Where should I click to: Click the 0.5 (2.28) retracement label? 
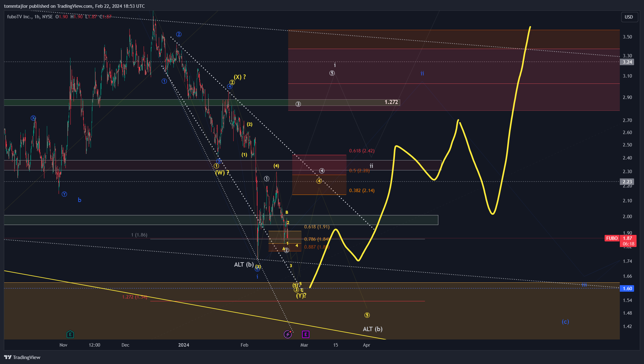pyautogui.click(x=359, y=171)
